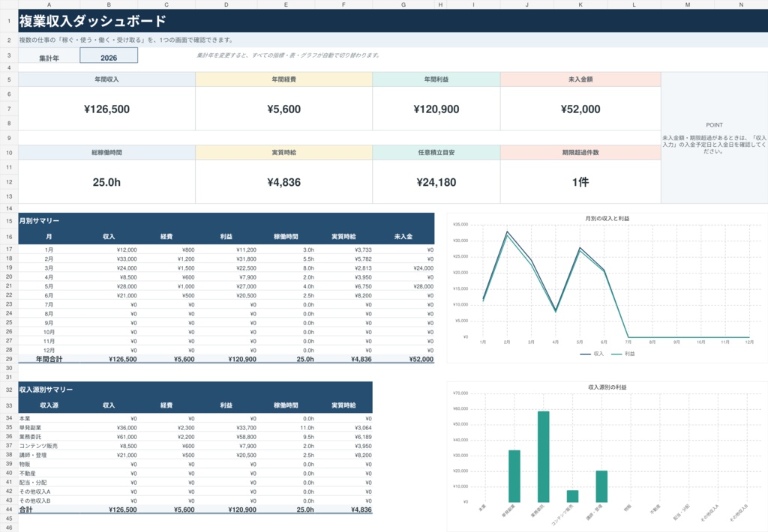Select row number 7 header
The image size is (768, 532).
[9, 109]
